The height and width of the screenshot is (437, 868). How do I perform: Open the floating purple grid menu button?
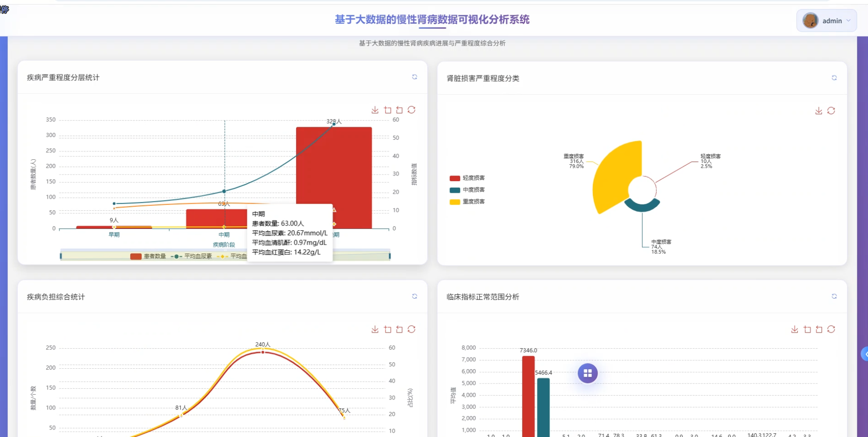pos(588,373)
